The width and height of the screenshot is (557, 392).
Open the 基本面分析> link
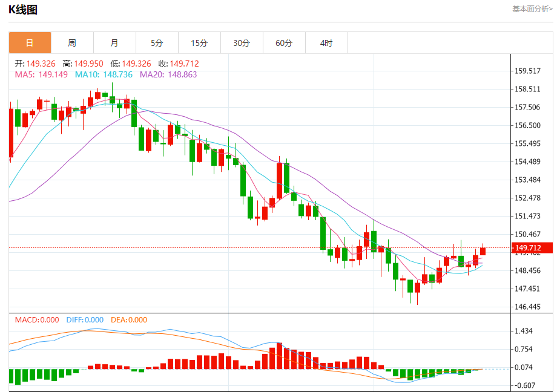(532, 9)
